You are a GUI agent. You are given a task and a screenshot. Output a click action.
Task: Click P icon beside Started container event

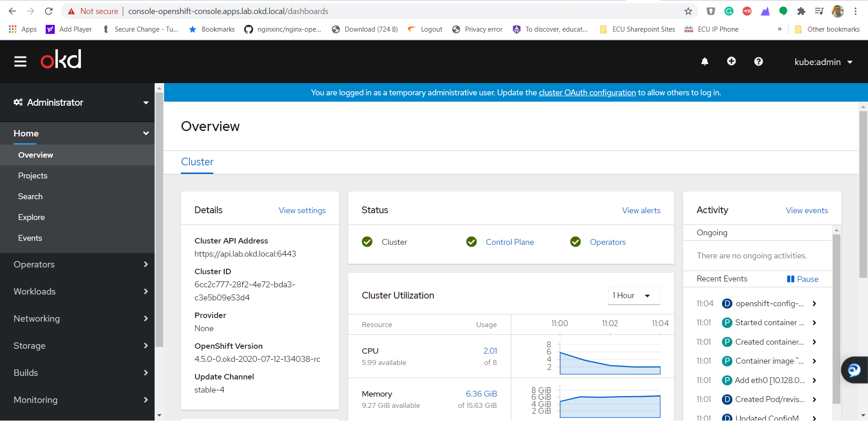coord(727,323)
